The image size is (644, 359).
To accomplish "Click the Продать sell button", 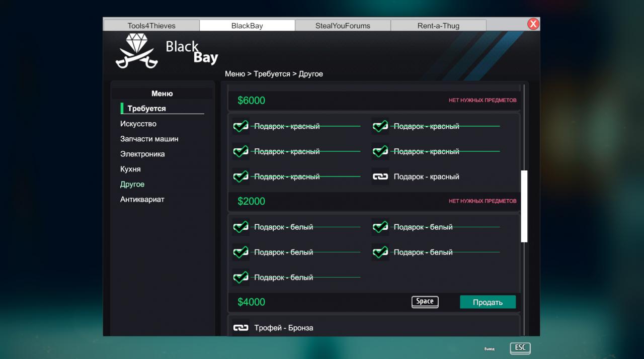I will click(x=488, y=302).
